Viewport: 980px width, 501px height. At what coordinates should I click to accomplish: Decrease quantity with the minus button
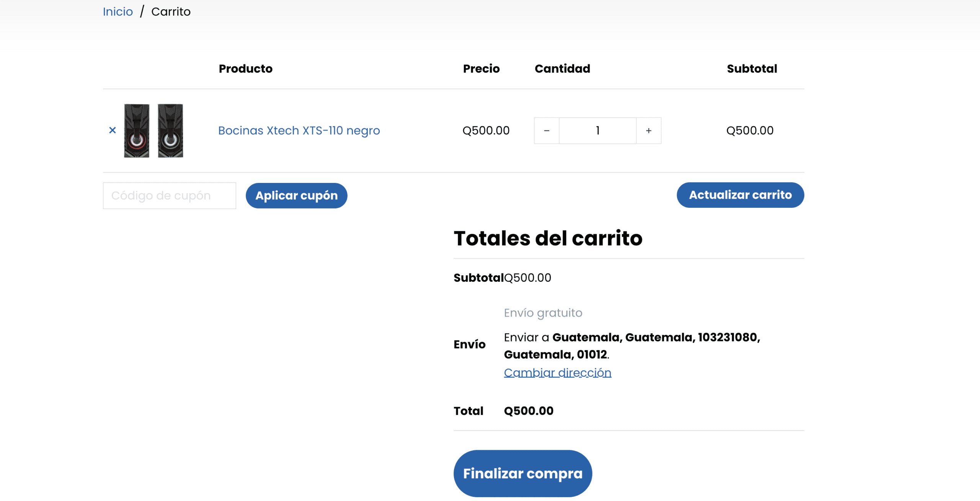click(546, 131)
